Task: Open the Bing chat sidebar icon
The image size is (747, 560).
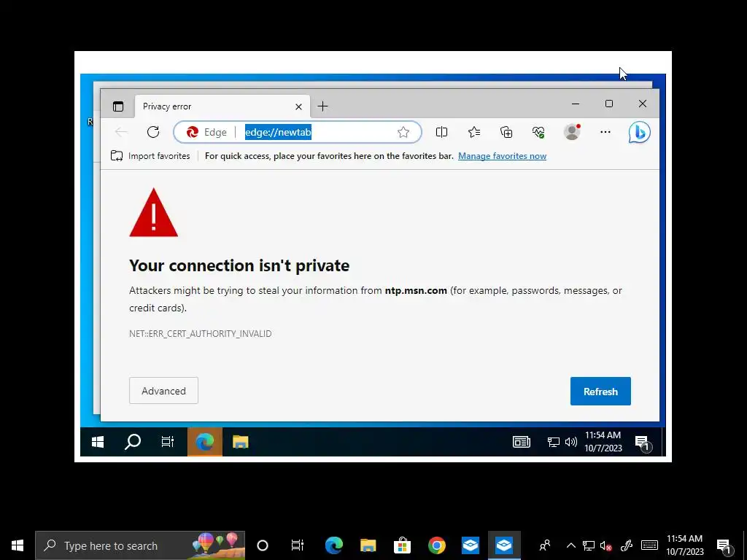Action: 639,132
